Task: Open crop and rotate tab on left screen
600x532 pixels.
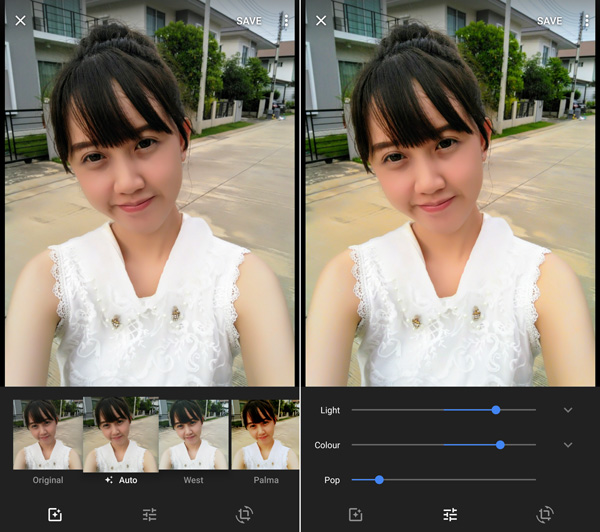Action: pos(244,514)
